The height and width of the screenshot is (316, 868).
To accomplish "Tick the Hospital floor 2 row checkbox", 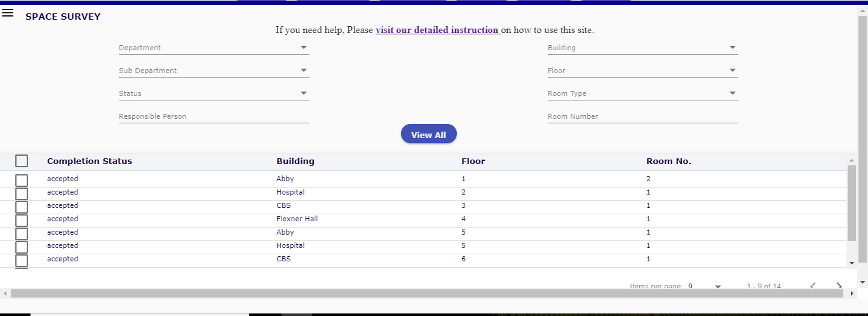I will click(22, 193).
